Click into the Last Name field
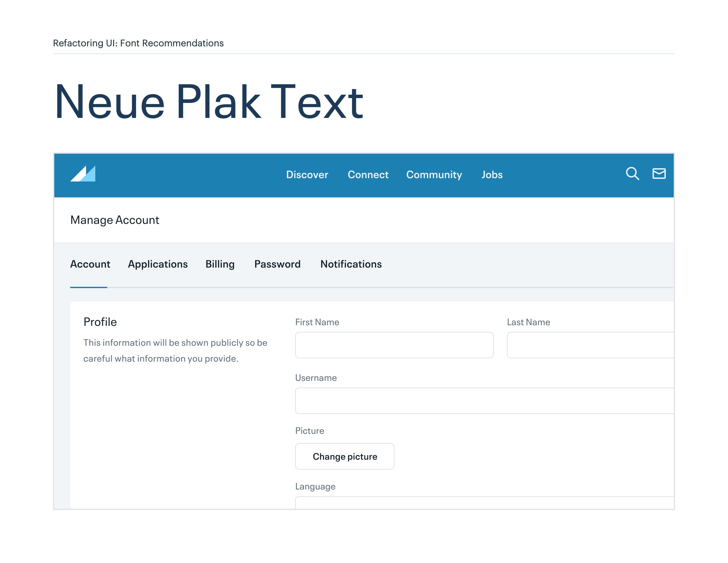 point(590,345)
